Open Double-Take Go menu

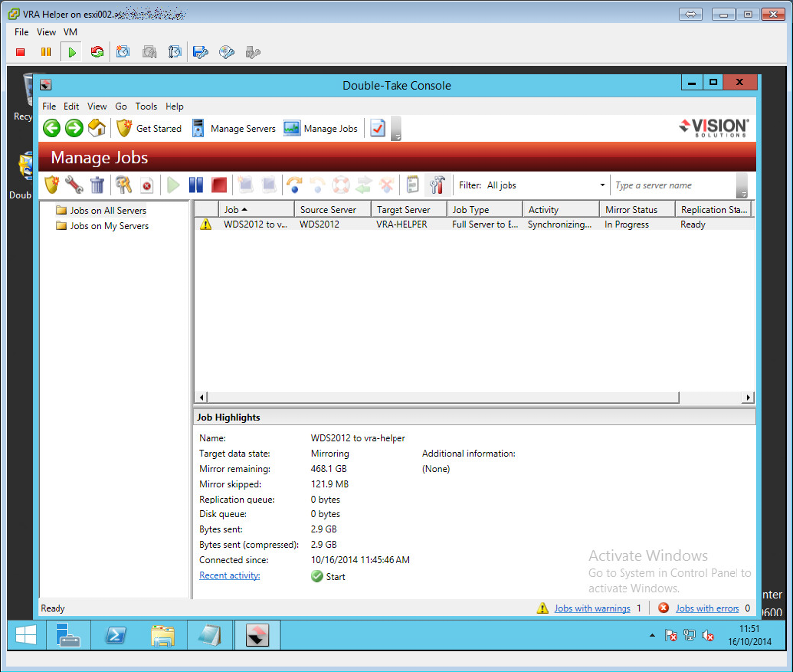point(121,106)
